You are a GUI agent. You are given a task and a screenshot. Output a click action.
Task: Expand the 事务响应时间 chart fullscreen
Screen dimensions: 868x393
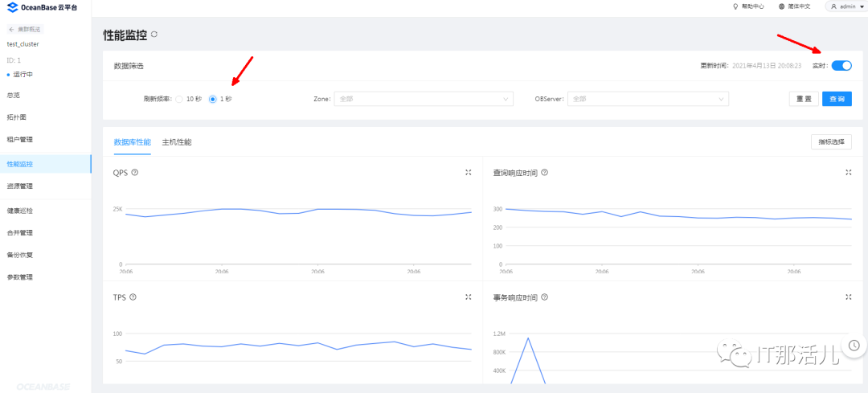click(x=848, y=297)
